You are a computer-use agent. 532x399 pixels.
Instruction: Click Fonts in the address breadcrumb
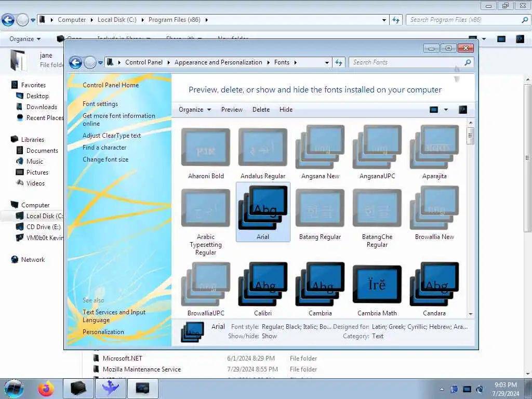(x=282, y=62)
